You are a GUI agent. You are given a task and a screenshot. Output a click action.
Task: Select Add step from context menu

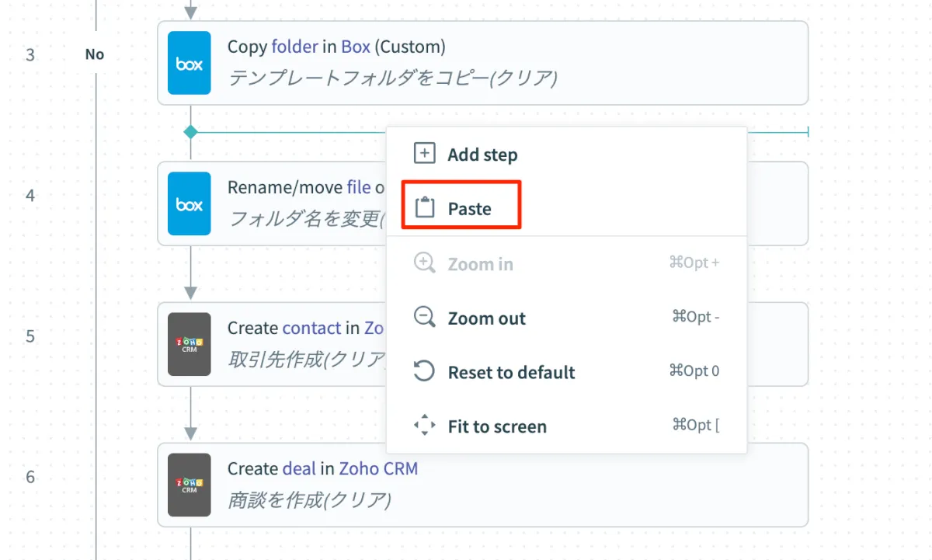tap(482, 155)
